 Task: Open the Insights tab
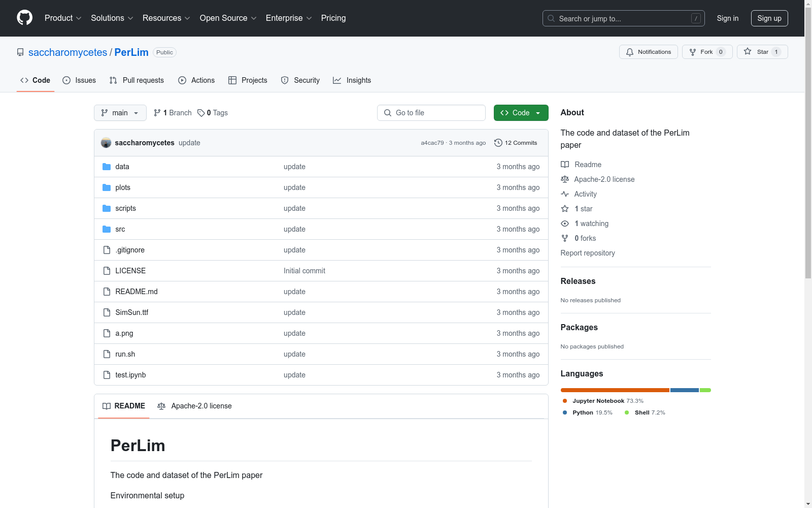[x=352, y=80]
